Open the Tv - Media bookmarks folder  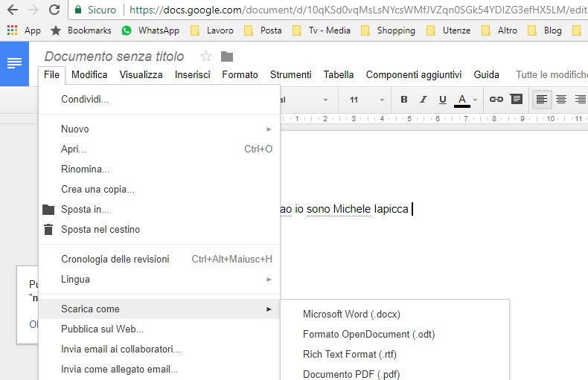click(322, 30)
